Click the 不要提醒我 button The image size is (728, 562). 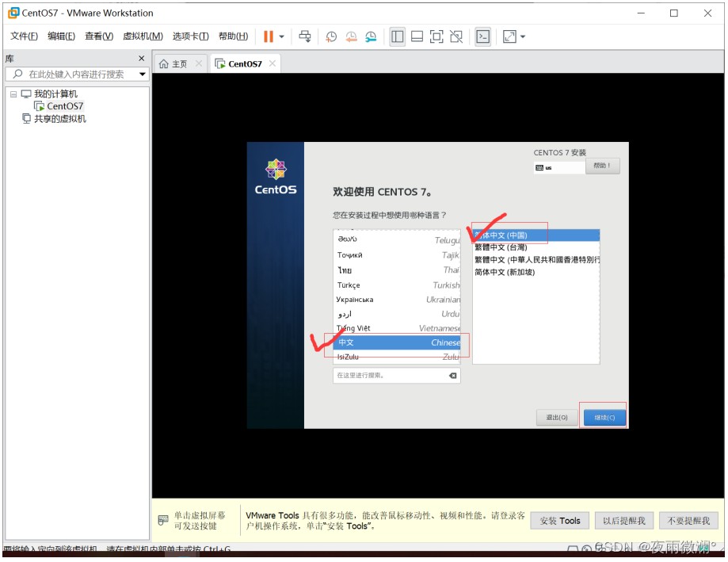tap(688, 521)
